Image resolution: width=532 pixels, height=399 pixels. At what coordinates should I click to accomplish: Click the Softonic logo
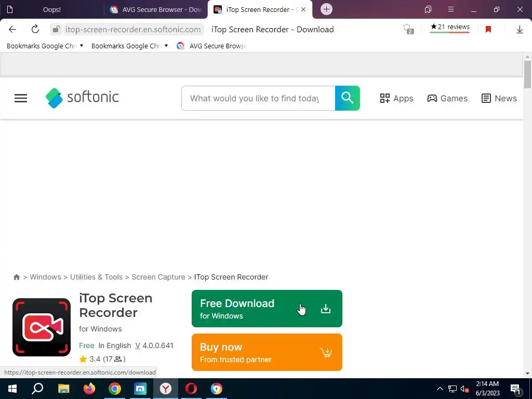(x=82, y=98)
